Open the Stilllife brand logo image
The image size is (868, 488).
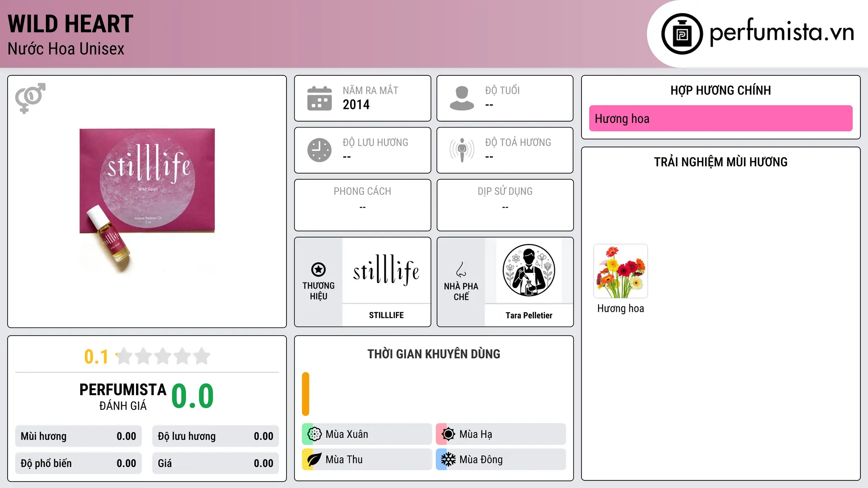(x=386, y=270)
